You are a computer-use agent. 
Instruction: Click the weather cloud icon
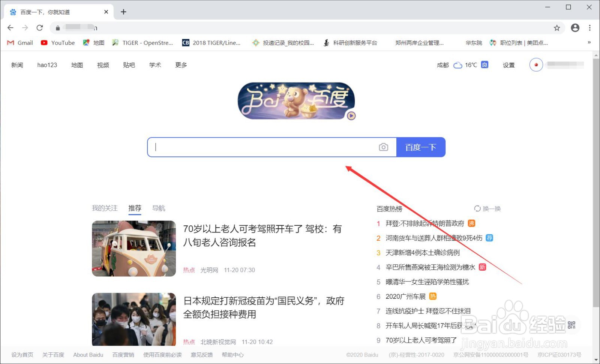click(457, 65)
